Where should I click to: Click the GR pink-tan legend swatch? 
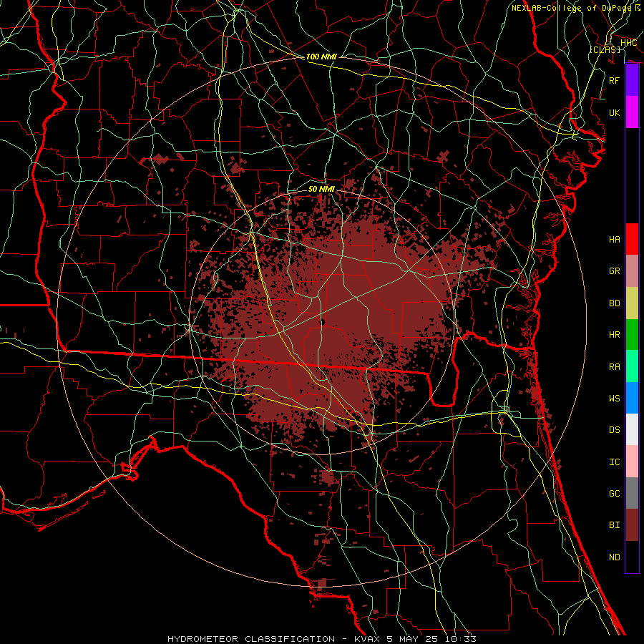click(632, 271)
